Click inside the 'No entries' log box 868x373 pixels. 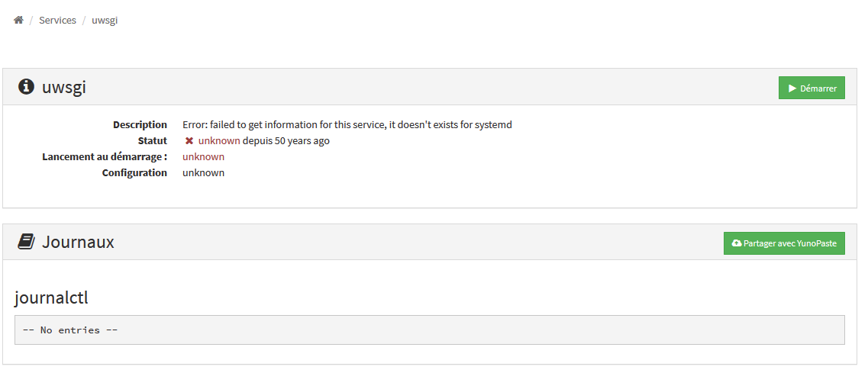(429, 330)
